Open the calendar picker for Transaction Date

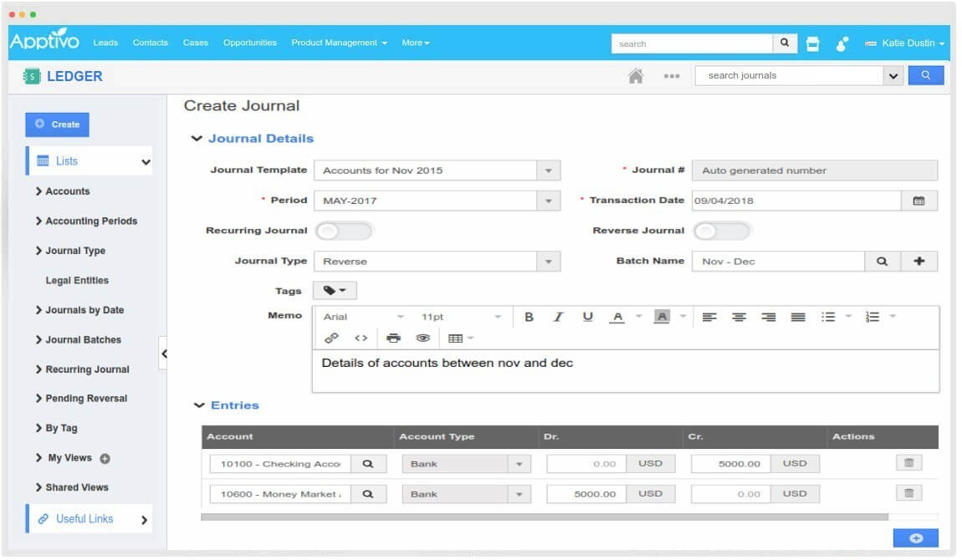(x=919, y=201)
